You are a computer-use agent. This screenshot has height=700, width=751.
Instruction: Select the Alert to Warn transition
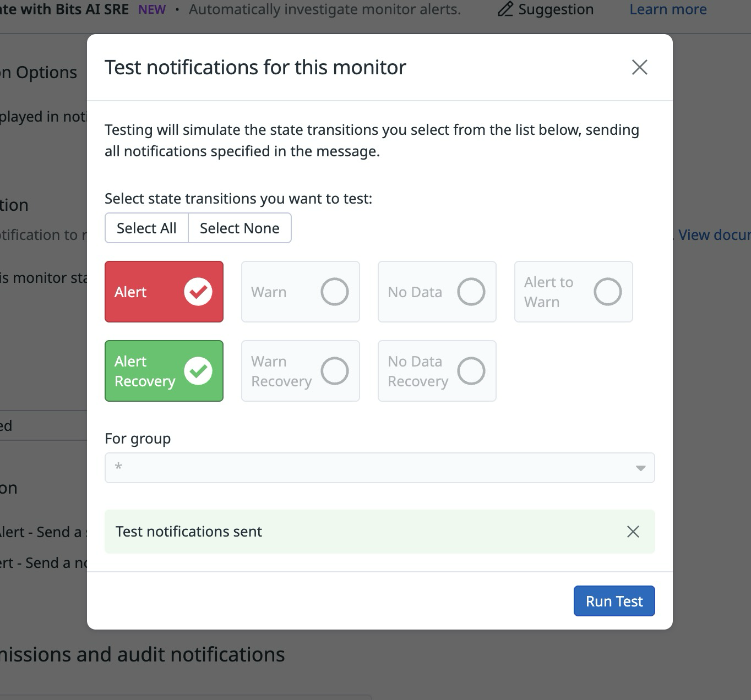573,292
